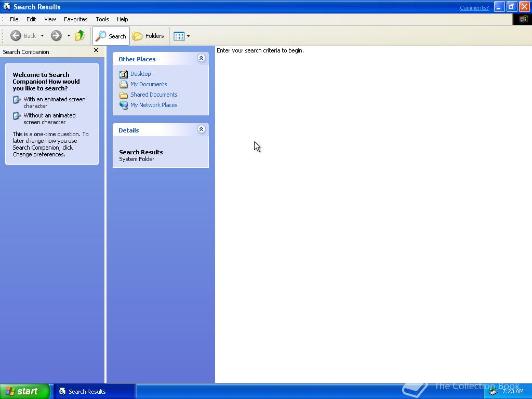Open My Network Places link
Image resolution: width=532 pixels, height=399 pixels.
click(154, 105)
